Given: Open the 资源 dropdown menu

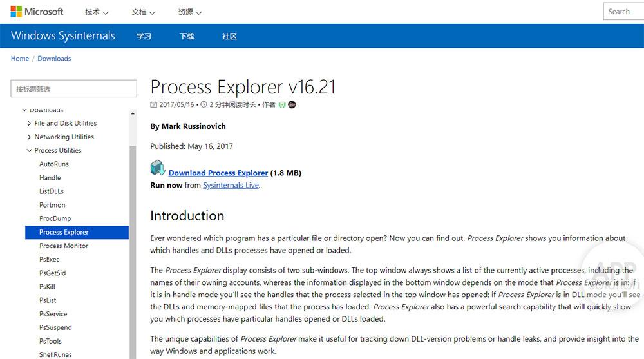Looking at the screenshot, I should coord(190,12).
